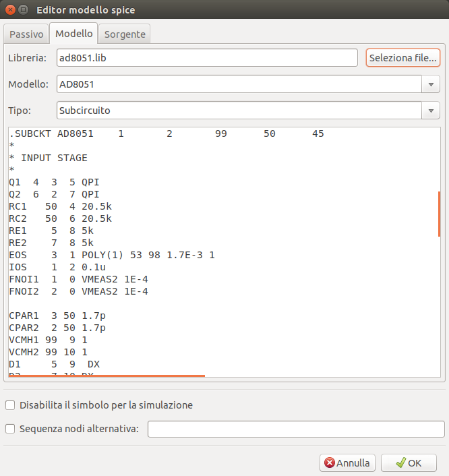The width and height of the screenshot is (449, 476).
Task: Click the Libreria file path field
Action: (206, 58)
